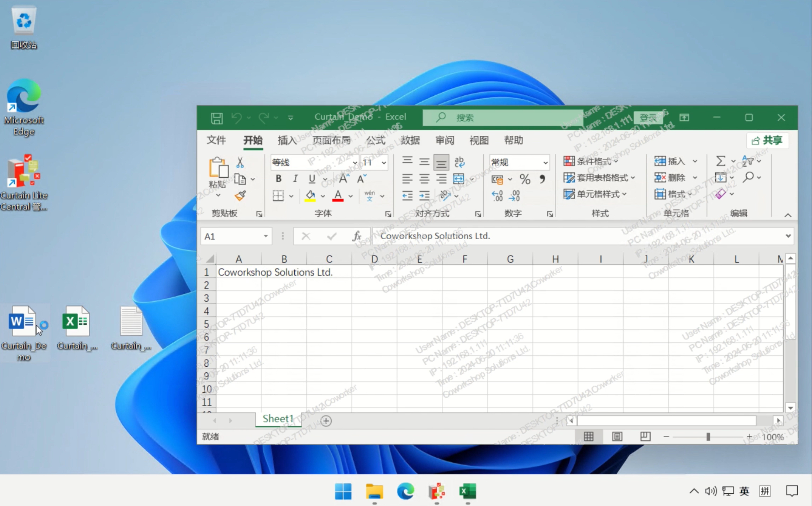Click the cell Borders icon
Viewport: 812px width, 506px height.
pyautogui.click(x=278, y=196)
